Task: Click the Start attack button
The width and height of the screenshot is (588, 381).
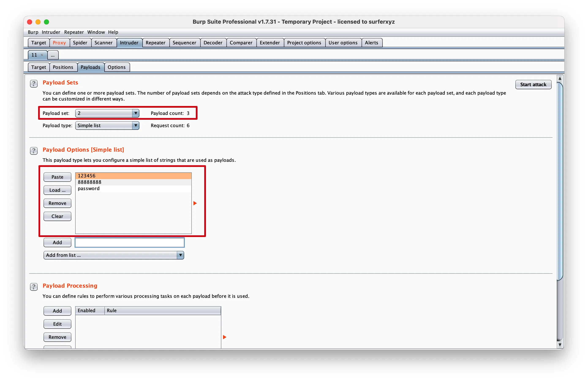Action: pos(533,84)
